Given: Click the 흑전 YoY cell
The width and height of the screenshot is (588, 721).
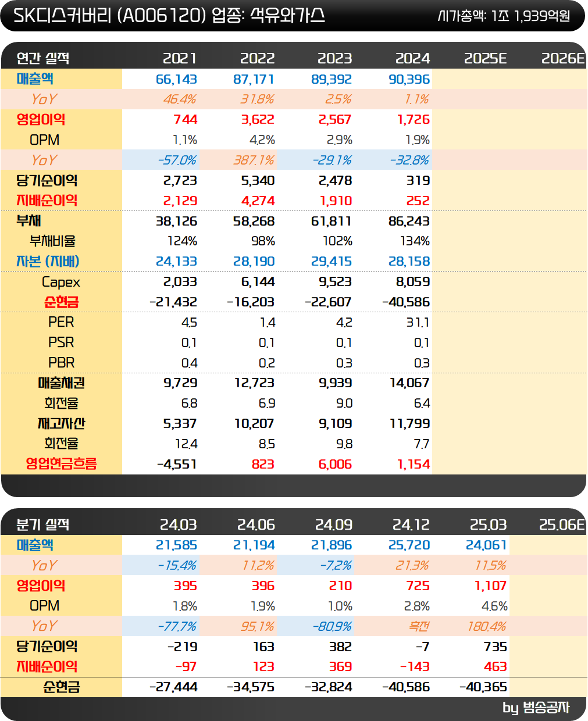Looking at the screenshot, I should pyautogui.click(x=419, y=626).
